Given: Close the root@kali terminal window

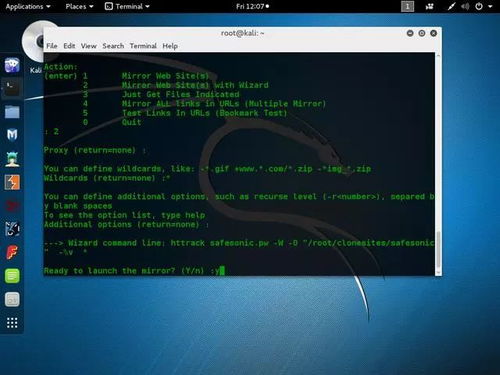Looking at the screenshot, I should [433, 33].
